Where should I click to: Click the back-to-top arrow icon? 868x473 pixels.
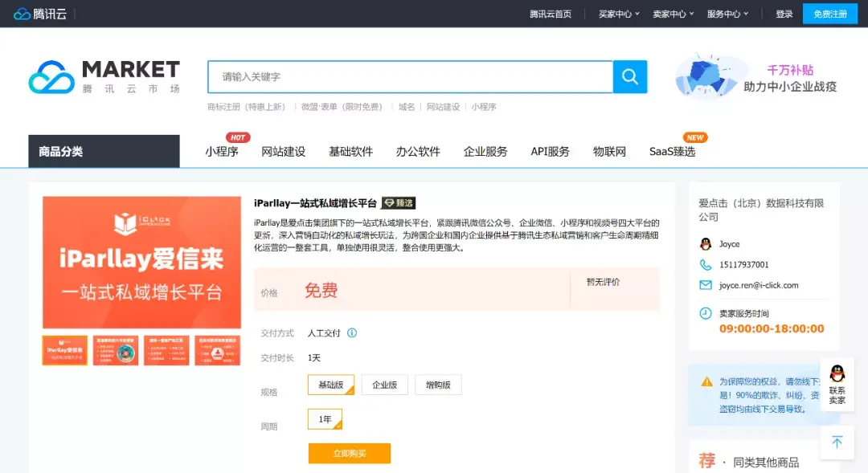837,442
